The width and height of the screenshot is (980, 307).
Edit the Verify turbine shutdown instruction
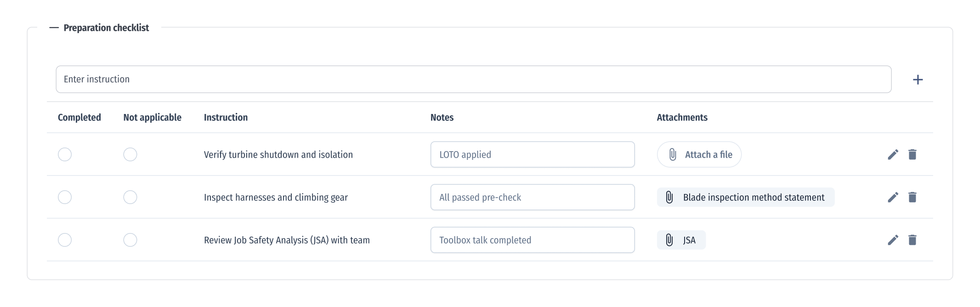click(x=893, y=154)
